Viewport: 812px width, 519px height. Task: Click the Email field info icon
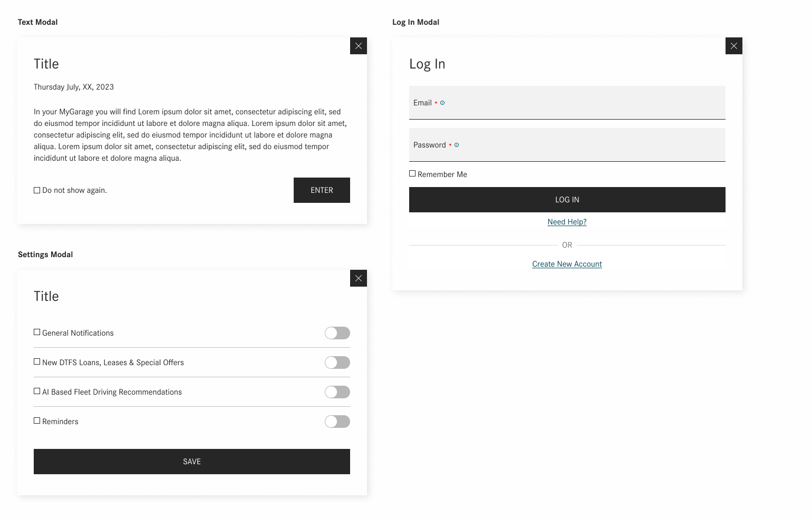[x=442, y=103]
